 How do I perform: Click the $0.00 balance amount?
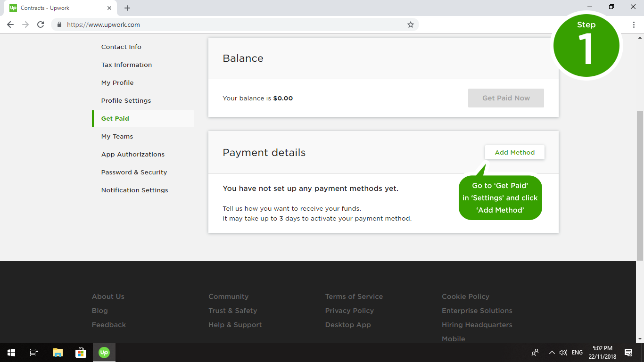[x=283, y=98]
